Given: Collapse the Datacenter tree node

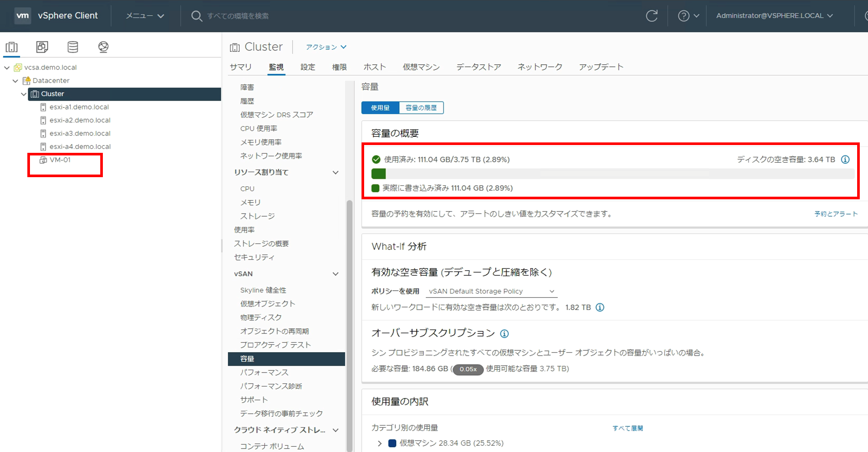Looking at the screenshot, I should [15, 81].
